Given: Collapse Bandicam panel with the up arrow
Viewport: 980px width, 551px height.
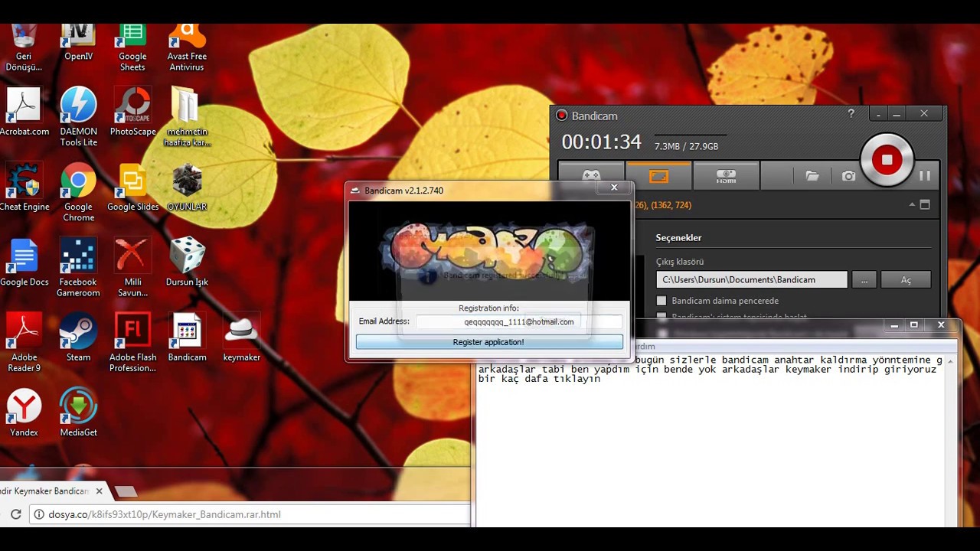Looking at the screenshot, I should pos(912,205).
